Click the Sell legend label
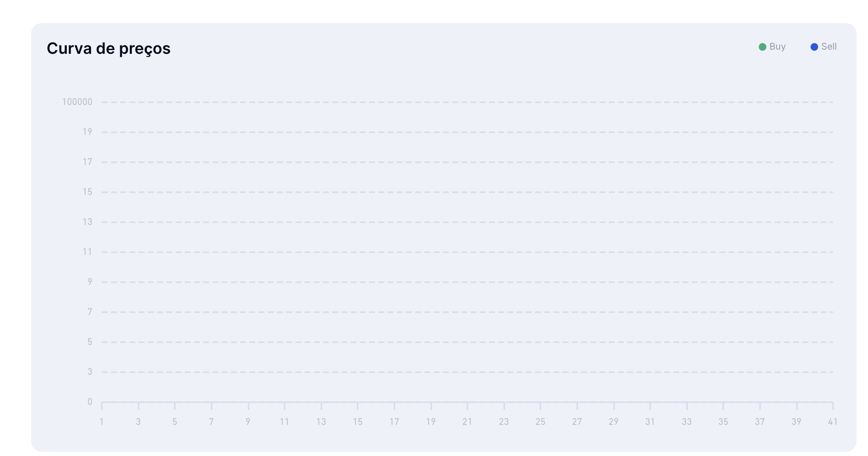 pos(829,47)
